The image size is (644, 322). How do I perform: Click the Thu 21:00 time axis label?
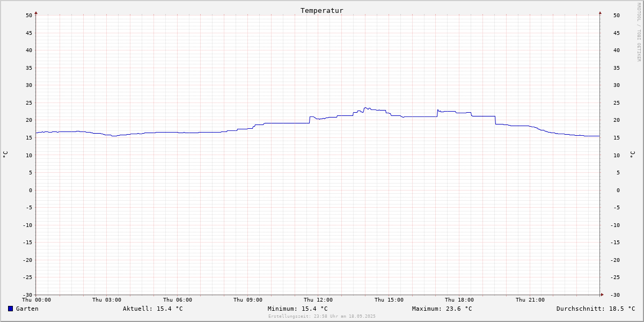530,300
